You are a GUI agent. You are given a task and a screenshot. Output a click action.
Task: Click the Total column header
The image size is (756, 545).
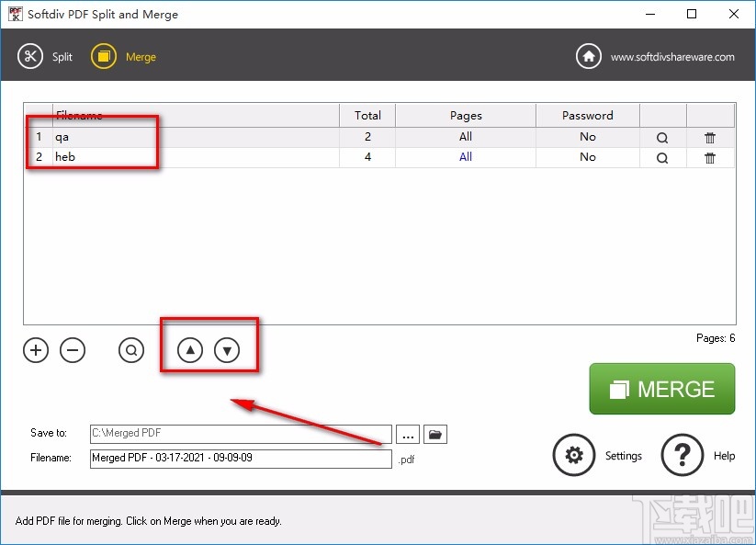point(367,116)
